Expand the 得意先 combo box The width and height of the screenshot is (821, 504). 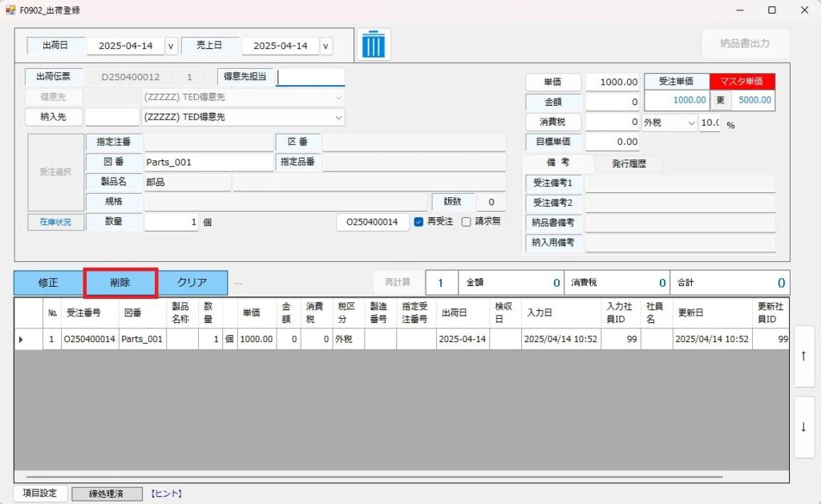pyautogui.click(x=338, y=97)
